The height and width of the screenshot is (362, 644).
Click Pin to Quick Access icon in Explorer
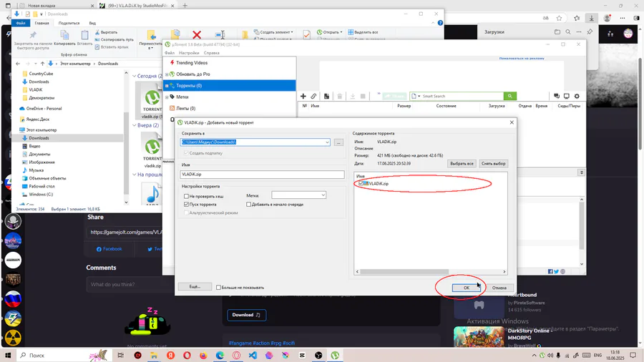[x=33, y=35]
